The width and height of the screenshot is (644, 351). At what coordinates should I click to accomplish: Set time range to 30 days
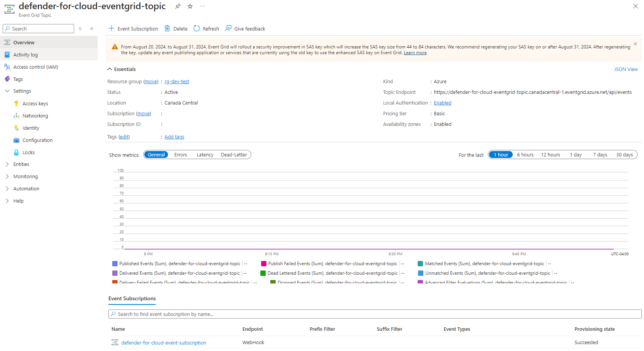625,155
